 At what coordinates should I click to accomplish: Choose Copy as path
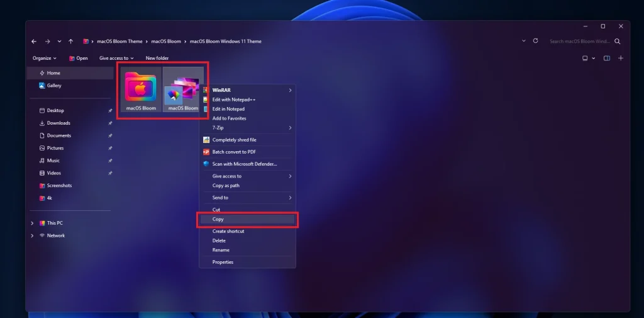coord(247,186)
